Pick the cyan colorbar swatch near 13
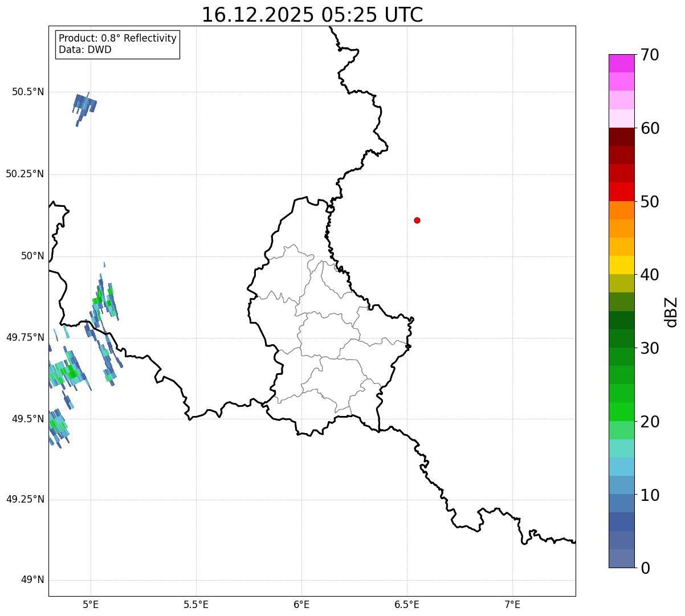The width and height of the screenshot is (685, 616). [x=621, y=467]
